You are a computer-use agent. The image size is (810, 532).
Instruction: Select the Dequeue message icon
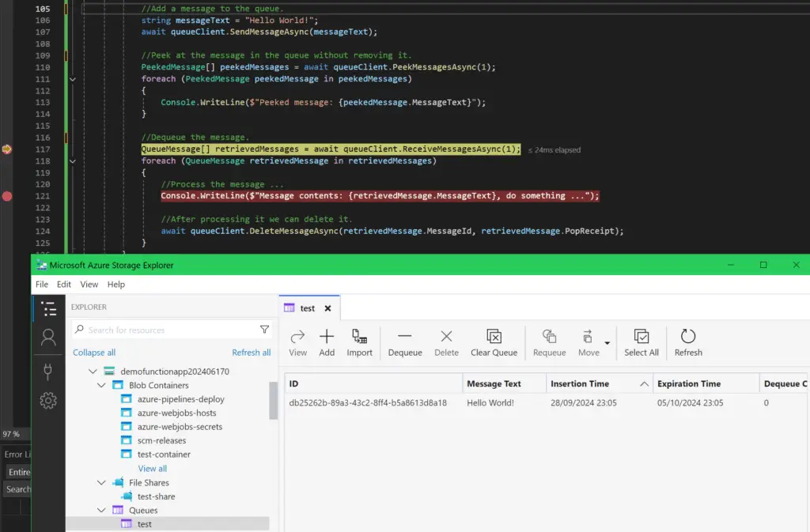tap(404, 341)
